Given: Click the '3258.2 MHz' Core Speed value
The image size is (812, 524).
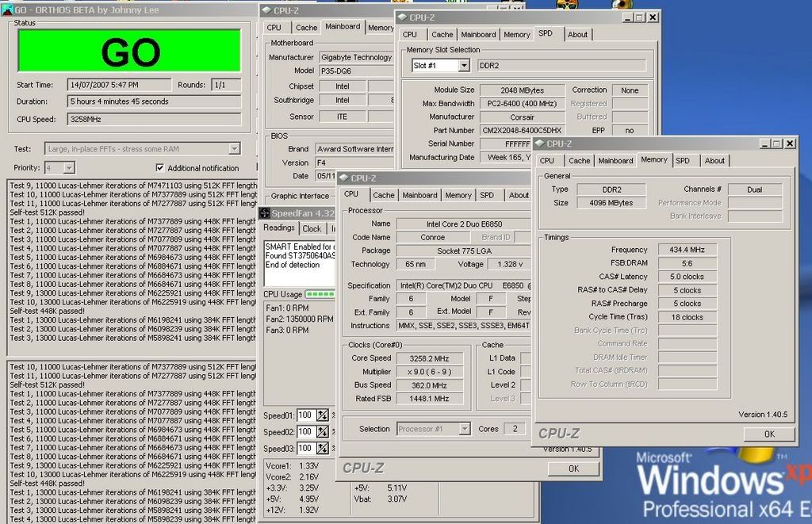Looking at the screenshot, I should click(x=429, y=358).
